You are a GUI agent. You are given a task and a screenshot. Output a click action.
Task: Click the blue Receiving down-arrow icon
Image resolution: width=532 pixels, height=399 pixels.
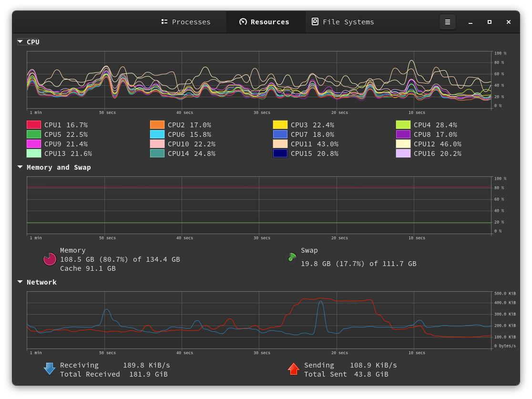coord(50,369)
